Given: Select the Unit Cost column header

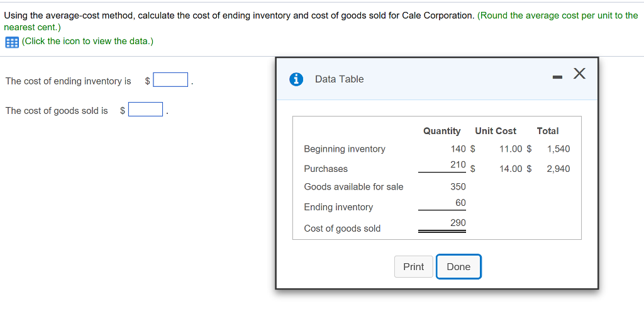Looking at the screenshot, I should point(496,131).
